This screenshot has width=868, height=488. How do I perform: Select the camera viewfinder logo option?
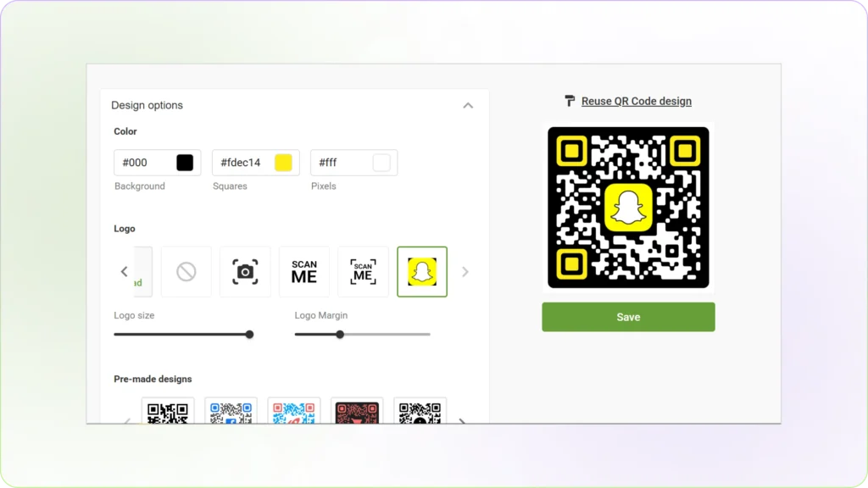pyautogui.click(x=245, y=271)
